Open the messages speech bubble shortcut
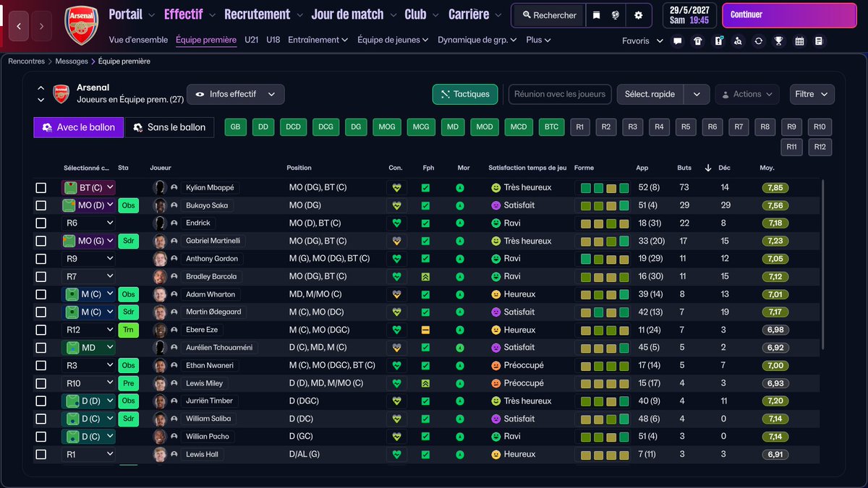The width and height of the screenshot is (868, 488). coord(678,41)
